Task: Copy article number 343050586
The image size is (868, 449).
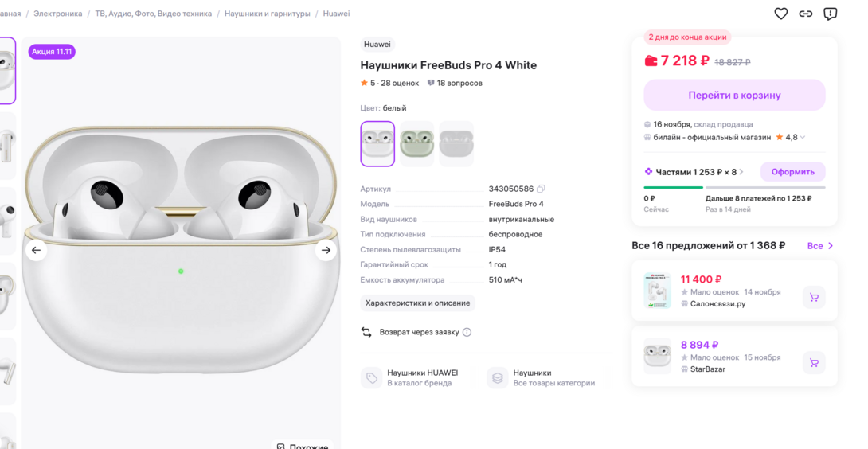Action: (x=541, y=189)
